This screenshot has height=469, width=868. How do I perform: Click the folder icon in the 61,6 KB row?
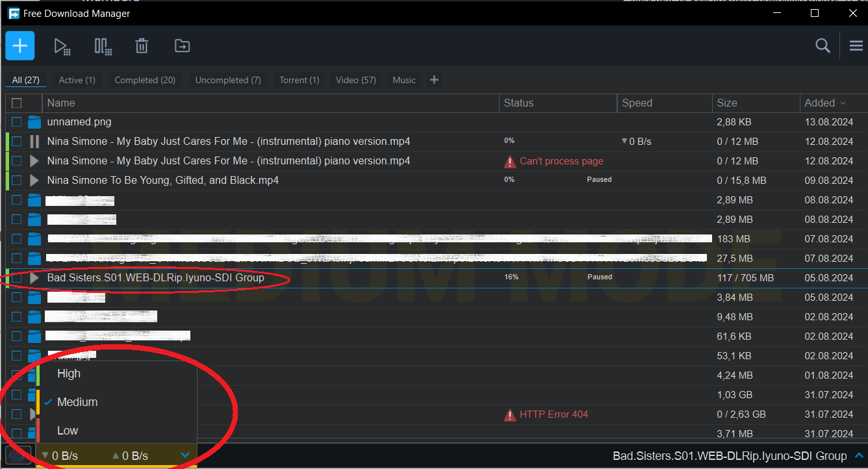tap(34, 336)
